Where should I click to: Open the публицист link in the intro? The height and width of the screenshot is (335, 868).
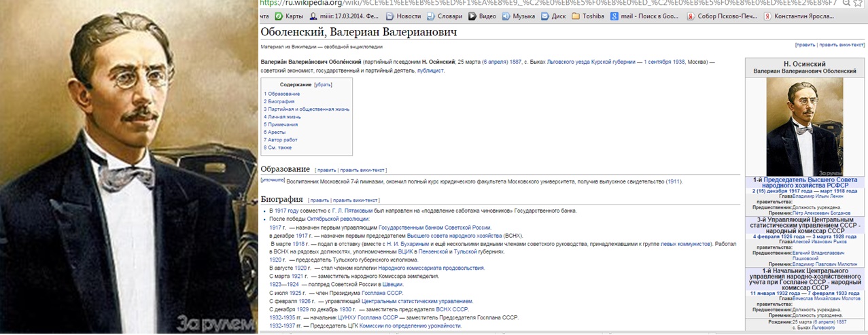[430, 70]
